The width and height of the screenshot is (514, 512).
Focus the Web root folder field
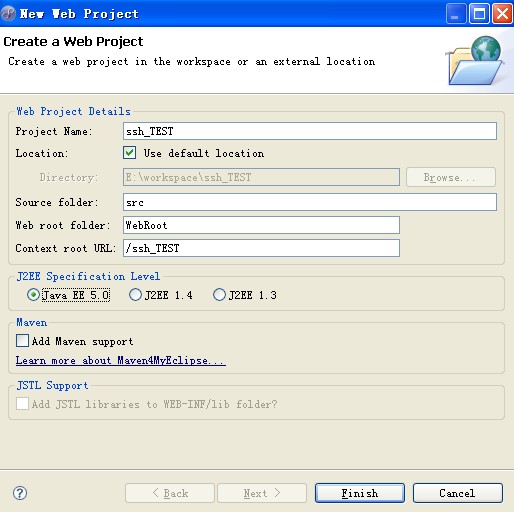[261, 225]
